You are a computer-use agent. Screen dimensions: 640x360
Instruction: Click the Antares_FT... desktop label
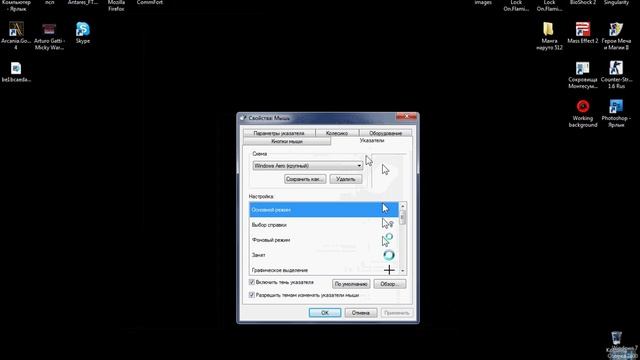[x=82, y=2]
